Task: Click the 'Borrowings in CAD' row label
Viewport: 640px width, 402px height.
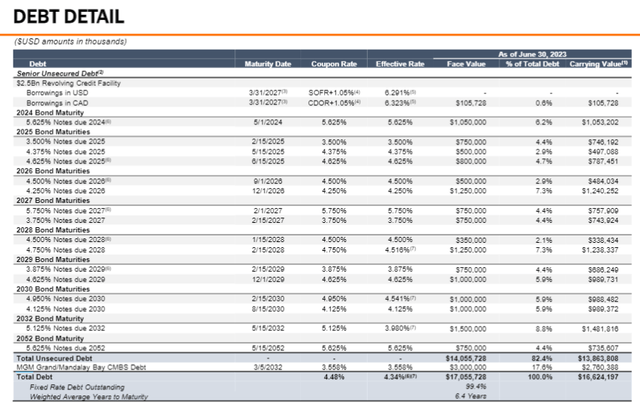Action: pyautogui.click(x=57, y=103)
